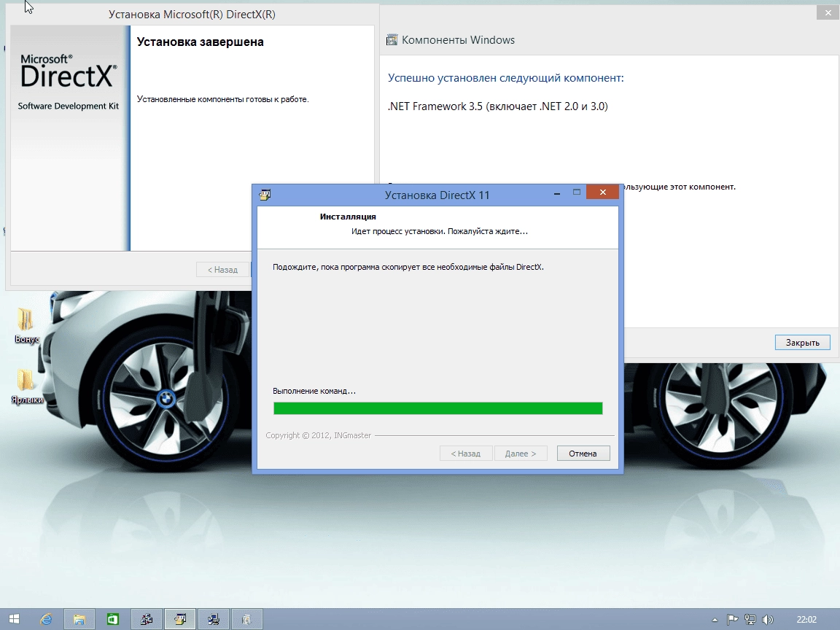Minimize the Установка DirectX 11 window
The width and height of the screenshot is (840, 630).
(557, 192)
